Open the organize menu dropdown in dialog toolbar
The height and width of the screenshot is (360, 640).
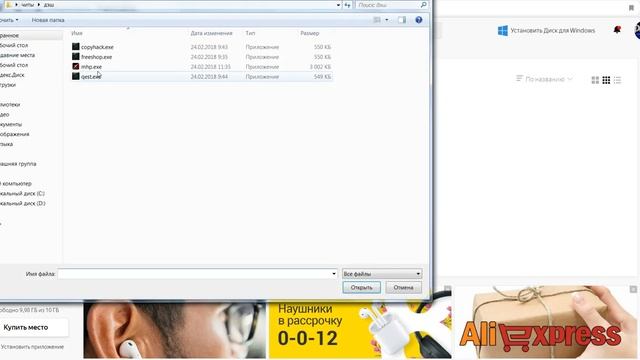coord(9,20)
